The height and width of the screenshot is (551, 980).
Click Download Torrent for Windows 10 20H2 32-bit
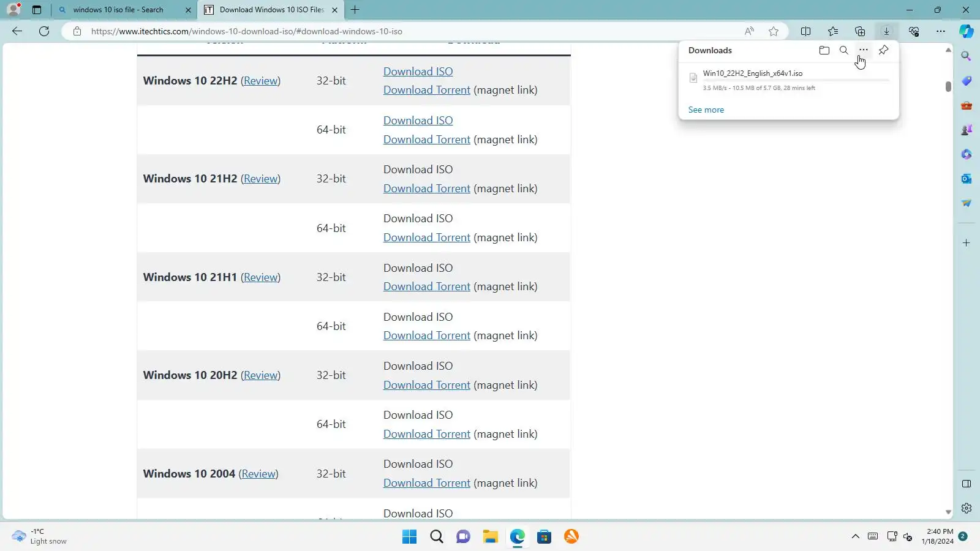[x=427, y=385]
